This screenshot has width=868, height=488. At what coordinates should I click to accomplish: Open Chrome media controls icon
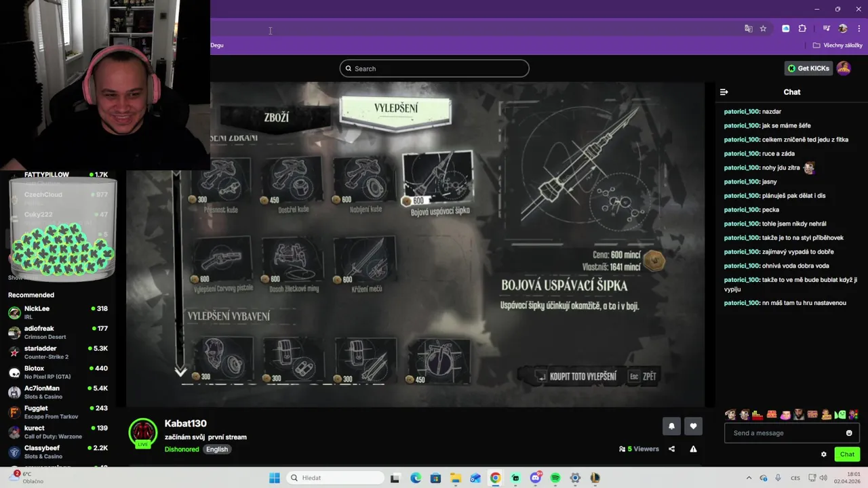tap(826, 28)
